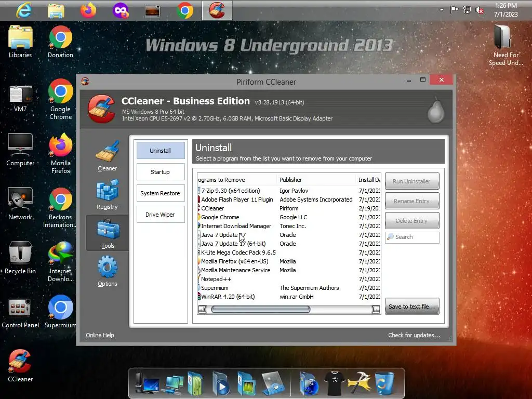Click the computer monitor dock icon

(147, 383)
